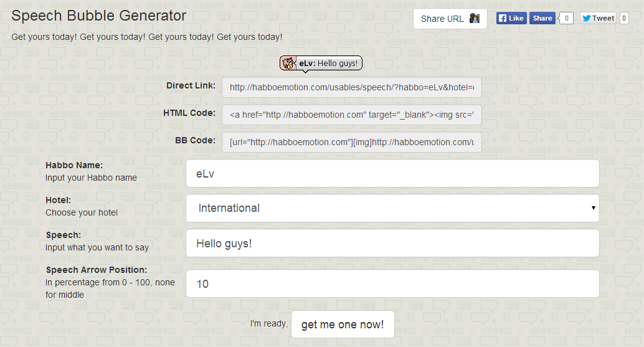Select the HTML Code field
Viewport: 644px width, 347px height.
tap(351, 115)
